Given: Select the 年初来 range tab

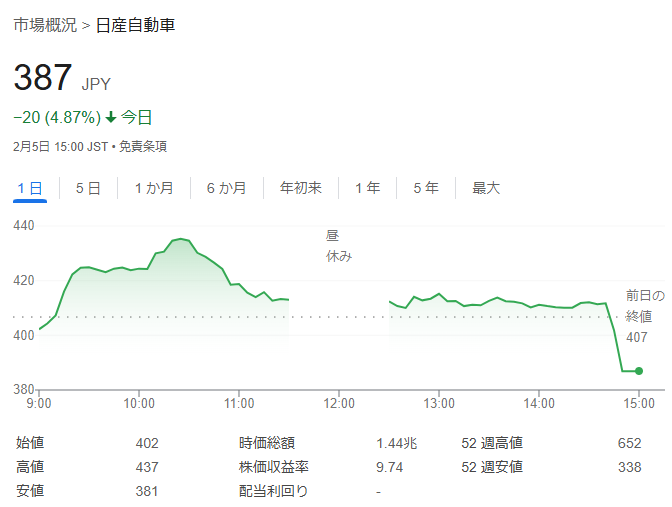Looking at the screenshot, I should click(300, 188).
